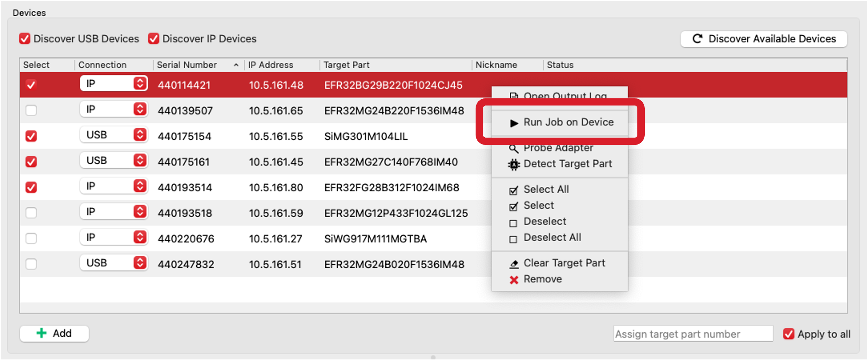The width and height of the screenshot is (868, 360).
Task: Choose Select All from context menu
Action: coord(546,189)
